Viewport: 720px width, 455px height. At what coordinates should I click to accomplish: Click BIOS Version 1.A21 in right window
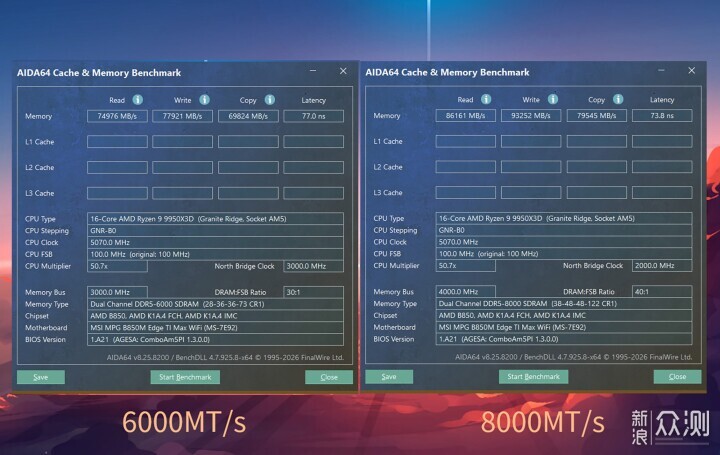(x=564, y=339)
